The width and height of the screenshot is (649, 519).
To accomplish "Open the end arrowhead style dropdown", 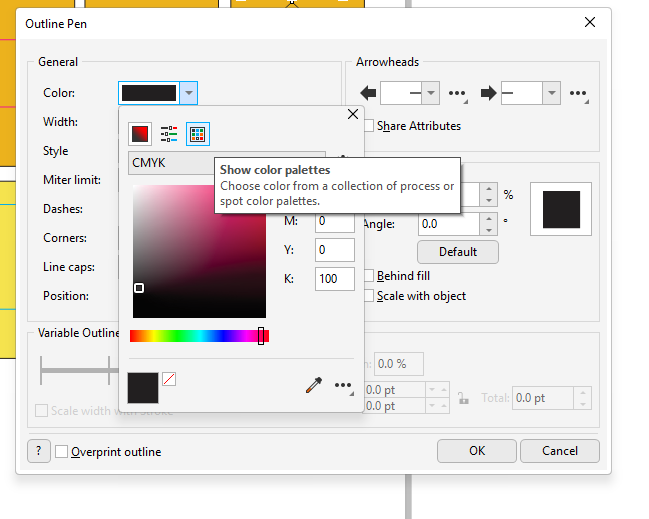I will [x=551, y=93].
